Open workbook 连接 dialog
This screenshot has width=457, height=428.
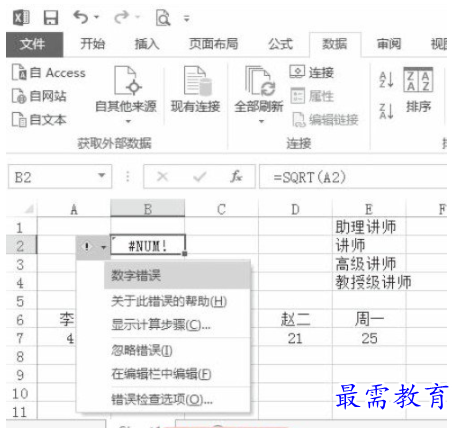312,72
